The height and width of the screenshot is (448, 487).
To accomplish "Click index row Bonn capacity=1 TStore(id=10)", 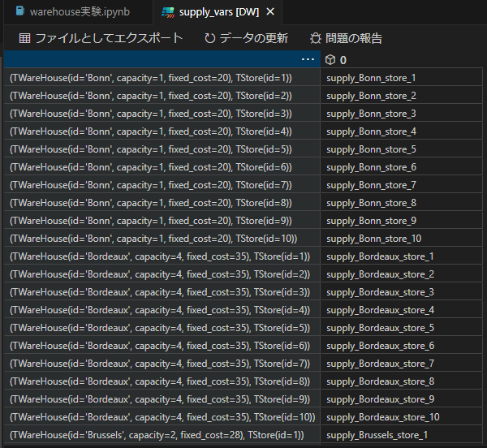I will [162, 239].
